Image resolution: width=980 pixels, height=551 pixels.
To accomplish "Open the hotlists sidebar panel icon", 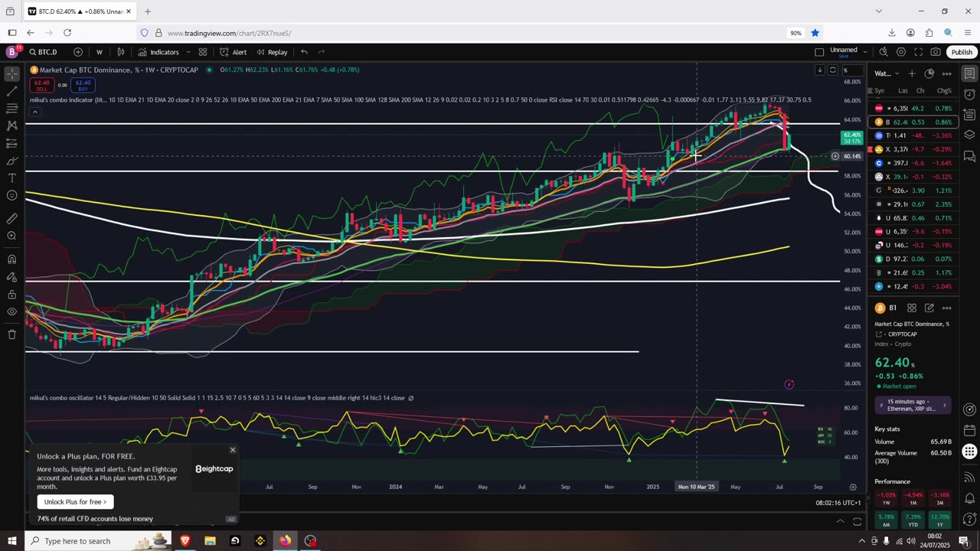I will (x=969, y=115).
